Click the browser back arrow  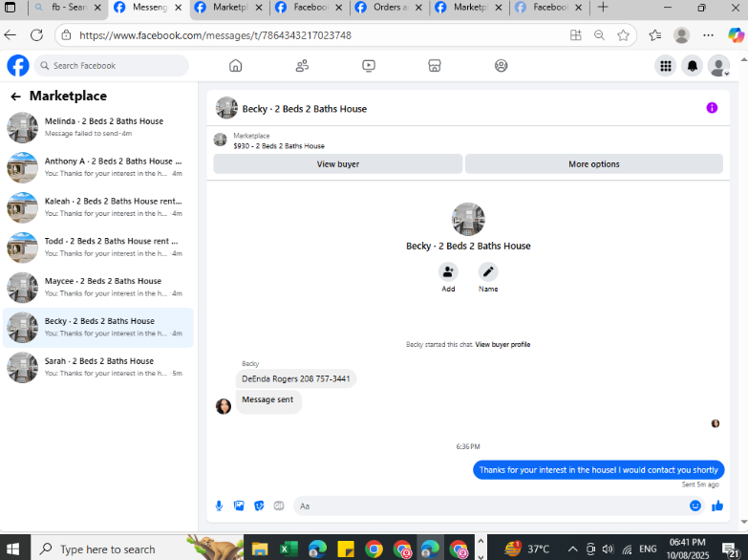point(10,35)
